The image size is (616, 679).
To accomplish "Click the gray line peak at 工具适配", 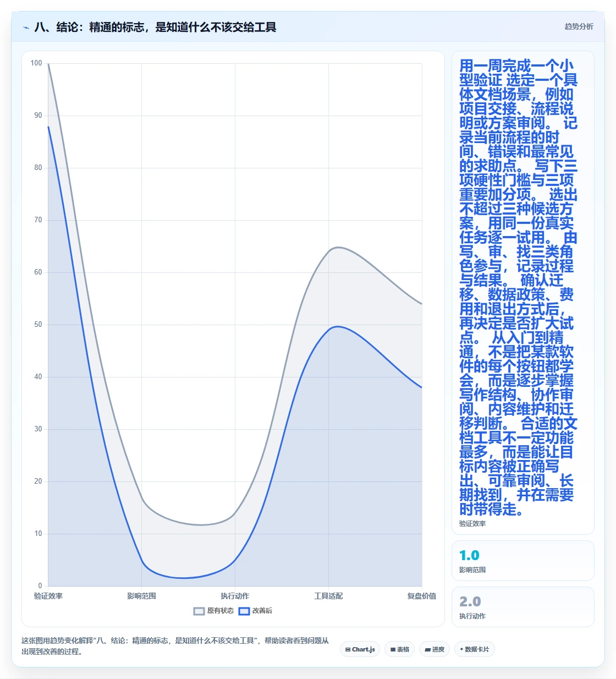I will 337,248.
